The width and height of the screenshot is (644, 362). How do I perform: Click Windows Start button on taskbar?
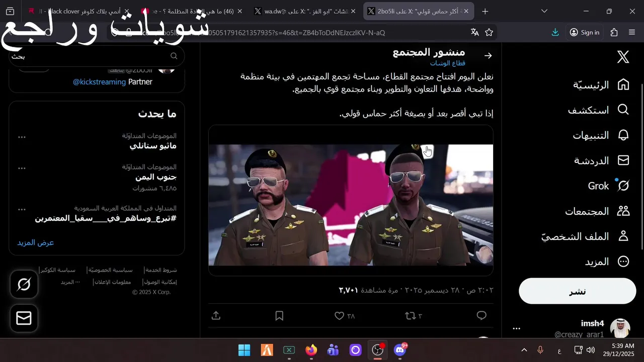244,350
